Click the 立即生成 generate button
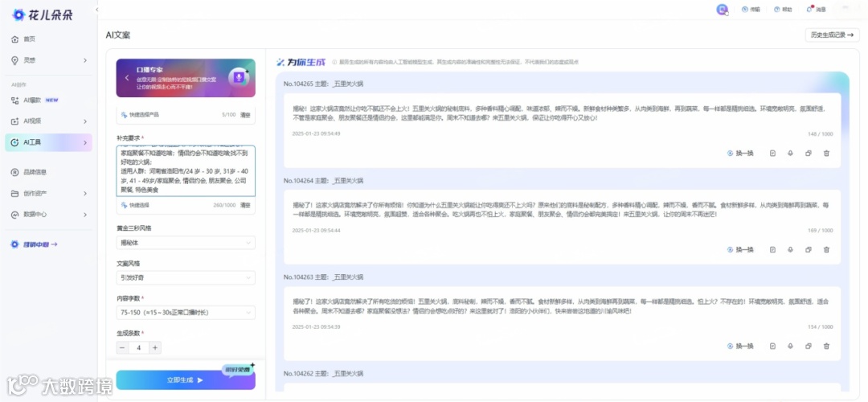 pos(186,379)
